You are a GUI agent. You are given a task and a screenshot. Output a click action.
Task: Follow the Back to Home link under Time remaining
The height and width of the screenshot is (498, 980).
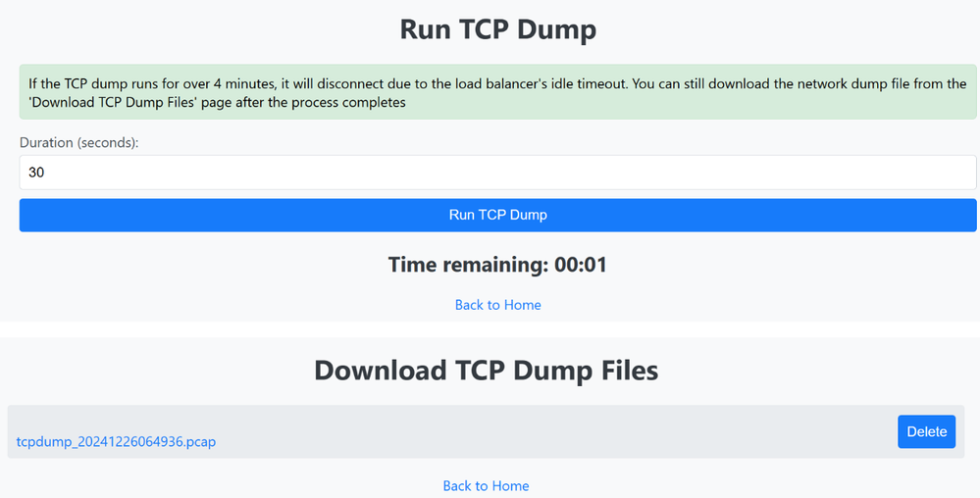[x=497, y=305]
